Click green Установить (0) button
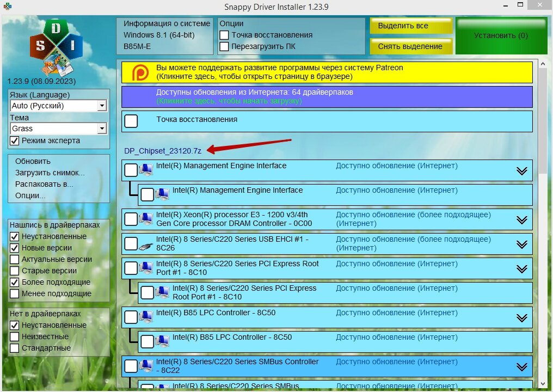Image resolution: width=553 pixels, height=392 pixels. [x=501, y=36]
